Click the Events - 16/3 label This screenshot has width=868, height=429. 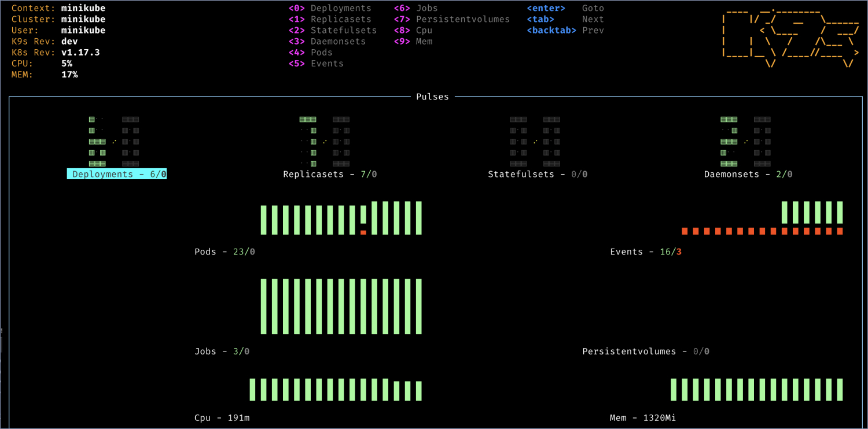point(646,252)
